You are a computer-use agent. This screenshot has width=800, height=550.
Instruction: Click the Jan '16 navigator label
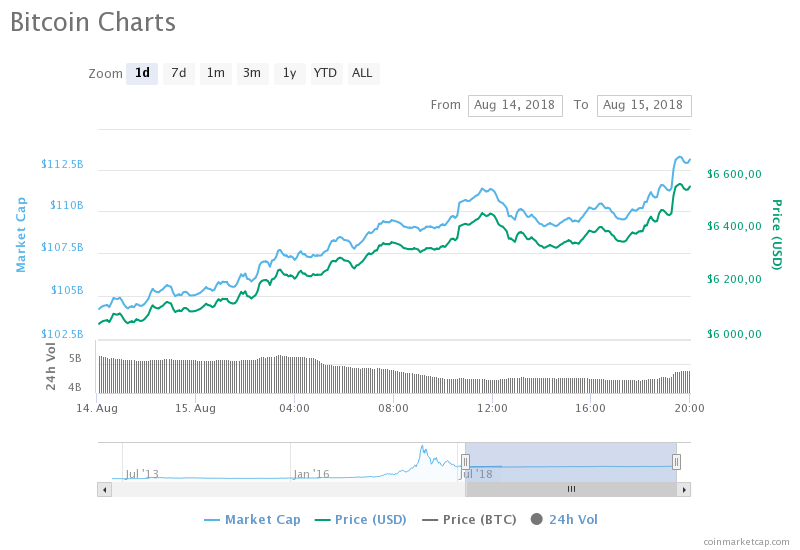pyautogui.click(x=311, y=474)
